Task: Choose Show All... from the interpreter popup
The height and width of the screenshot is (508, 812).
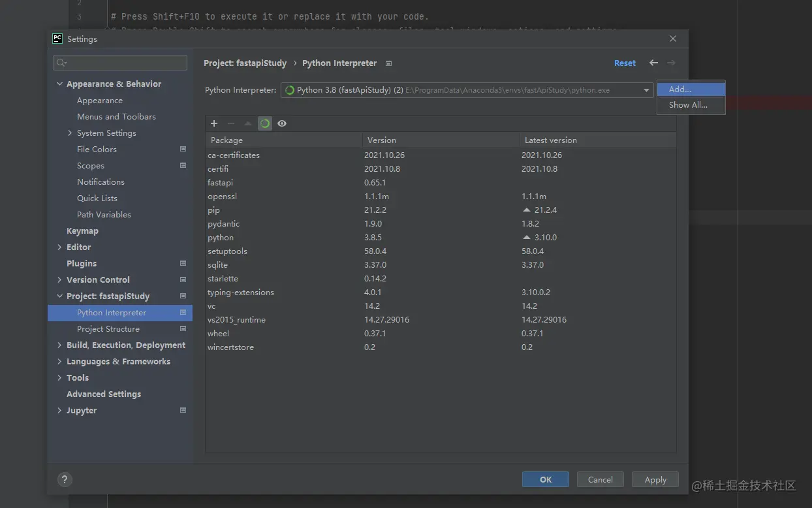Action: coord(691,105)
